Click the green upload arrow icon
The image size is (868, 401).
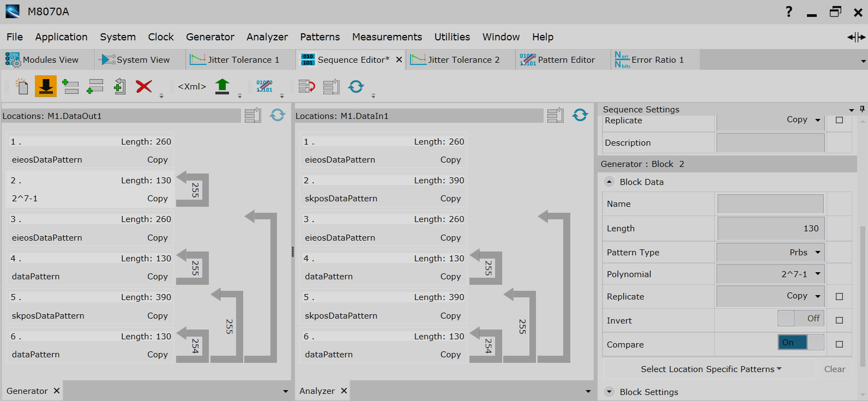(x=222, y=86)
